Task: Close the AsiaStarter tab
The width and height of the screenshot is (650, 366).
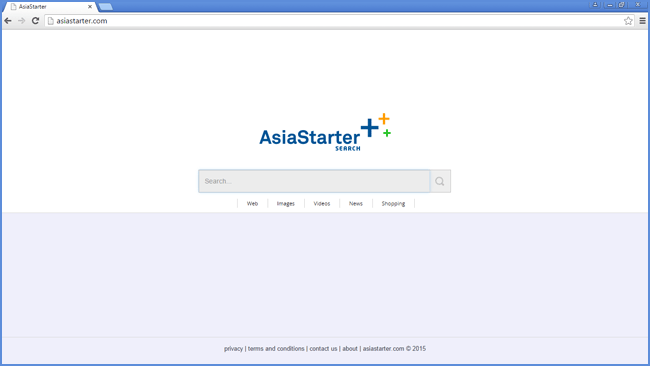Action: [x=90, y=7]
